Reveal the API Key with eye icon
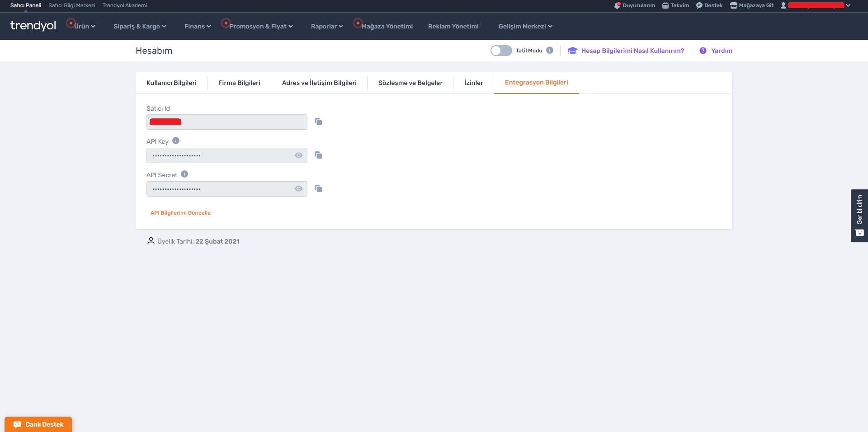 click(298, 155)
